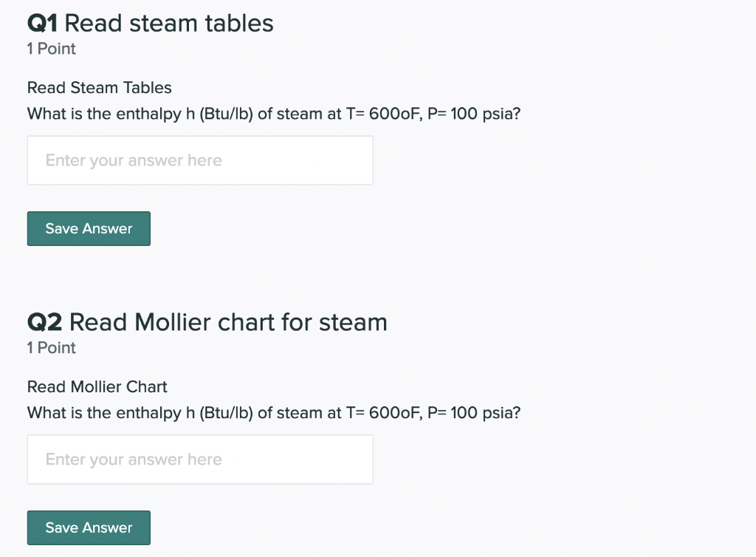Click the bold Q1 label
This screenshot has width=756, height=557.
[x=42, y=23]
